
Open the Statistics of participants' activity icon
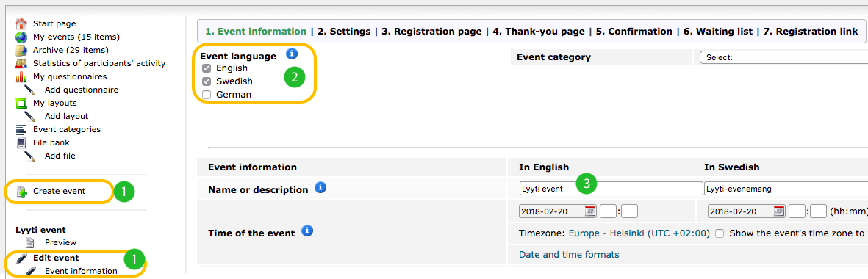[21, 64]
